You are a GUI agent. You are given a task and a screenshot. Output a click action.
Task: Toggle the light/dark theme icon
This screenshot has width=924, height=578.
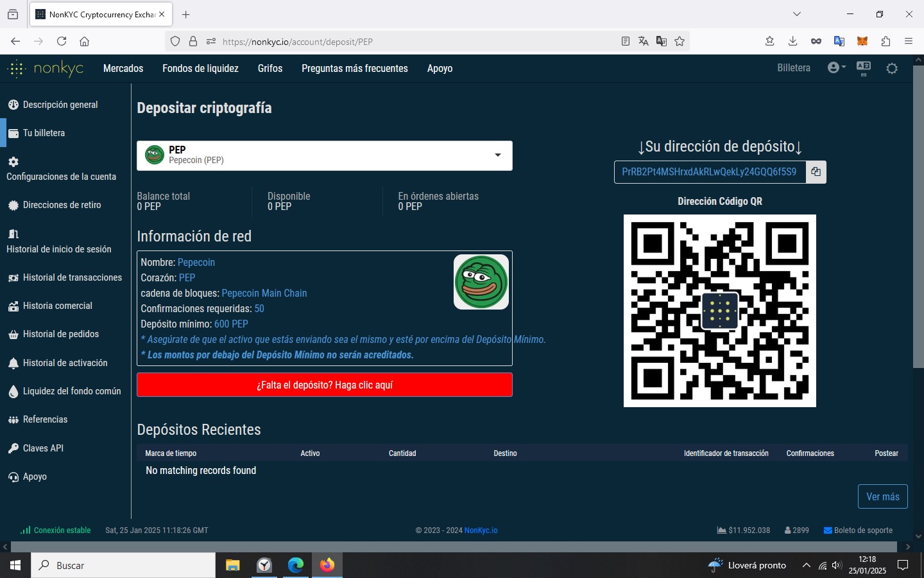(892, 68)
